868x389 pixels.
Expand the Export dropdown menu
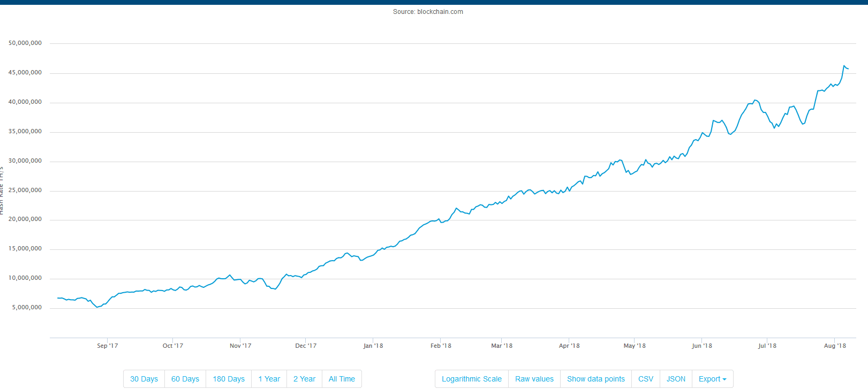(712, 379)
